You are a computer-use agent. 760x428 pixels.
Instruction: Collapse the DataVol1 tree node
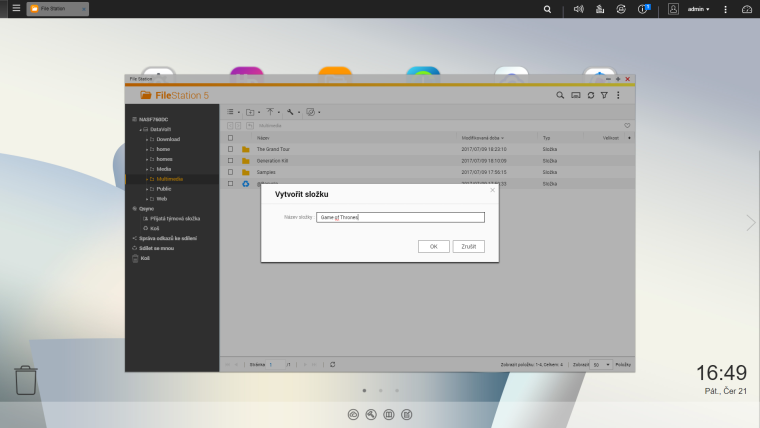pos(141,129)
